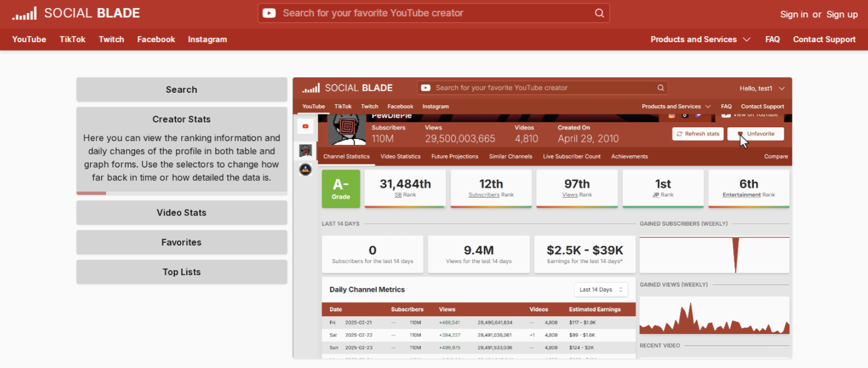Click the 1st JP Rank card
Screen dimensions: 868x368
[x=663, y=189]
